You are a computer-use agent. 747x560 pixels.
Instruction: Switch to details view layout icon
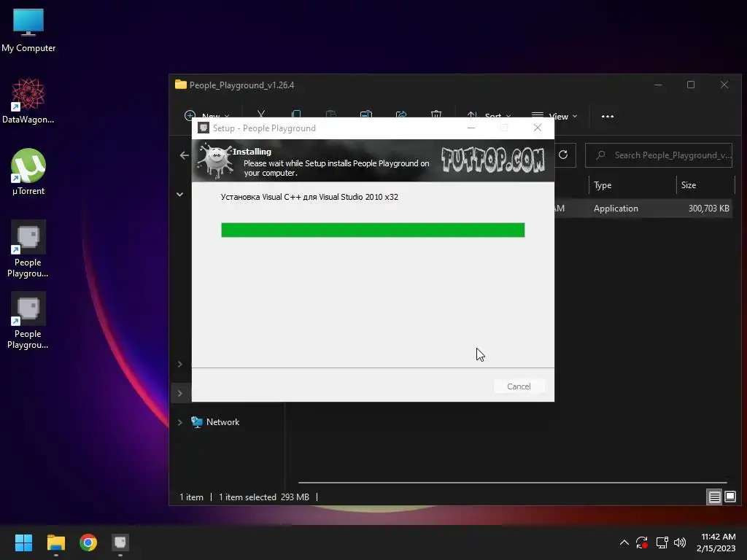[714, 497]
